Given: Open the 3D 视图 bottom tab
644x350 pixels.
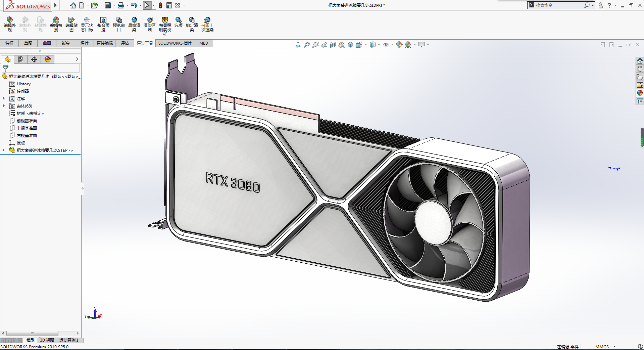Looking at the screenshot, I should coord(47,340).
